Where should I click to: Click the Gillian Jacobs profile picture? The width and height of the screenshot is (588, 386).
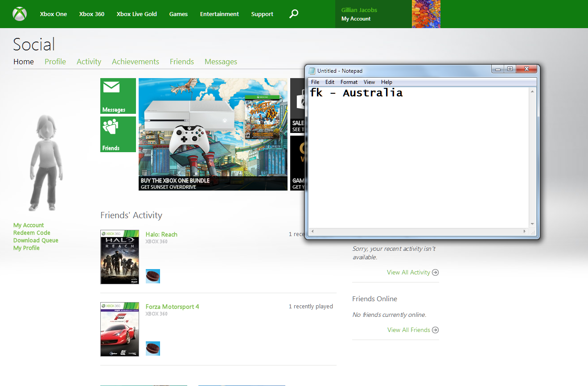coord(426,14)
